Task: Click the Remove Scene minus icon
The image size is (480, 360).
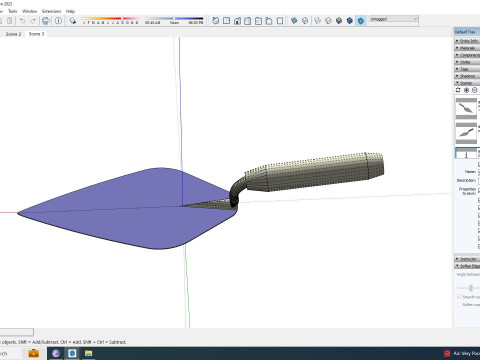Action: coord(475,90)
